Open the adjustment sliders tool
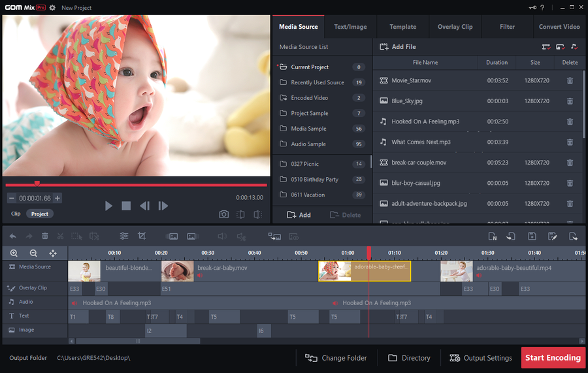 tap(123, 236)
